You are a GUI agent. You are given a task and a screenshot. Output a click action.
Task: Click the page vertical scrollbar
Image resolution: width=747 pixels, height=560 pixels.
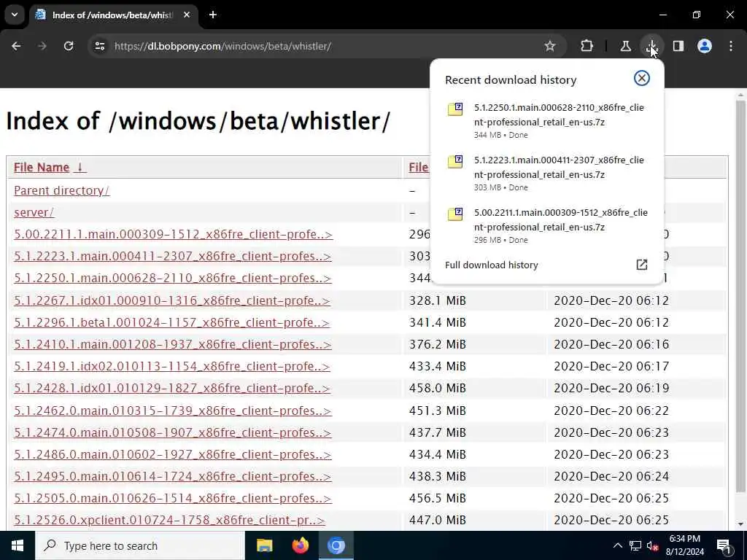pyautogui.click(x=740, y=295)
